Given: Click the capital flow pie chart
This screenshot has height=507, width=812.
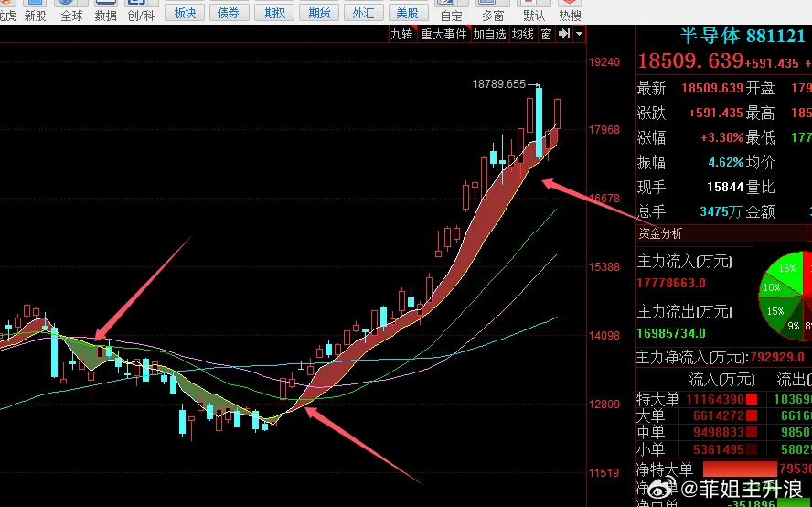Looking at the screenshot, I should point(786,296).
